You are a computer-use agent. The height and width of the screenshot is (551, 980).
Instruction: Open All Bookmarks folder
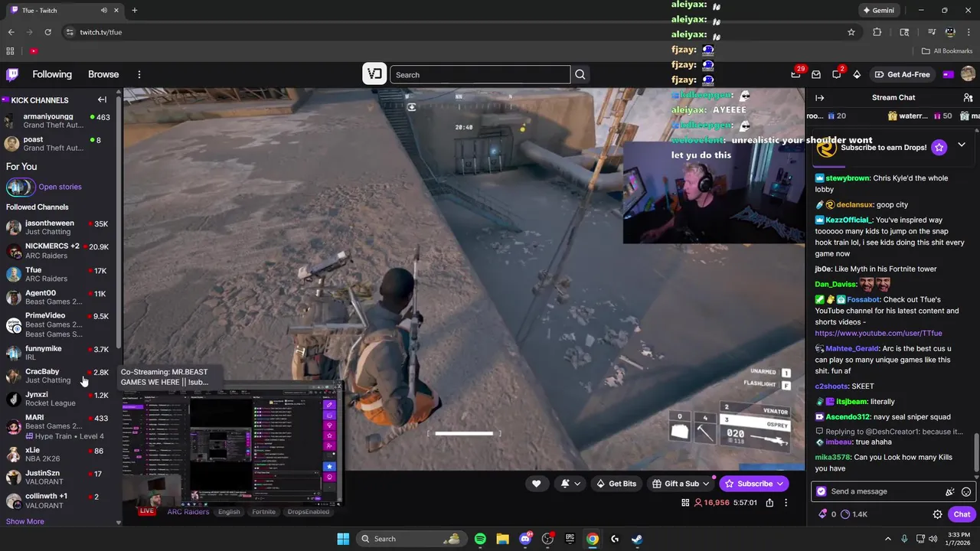click(x=947, y=51)
